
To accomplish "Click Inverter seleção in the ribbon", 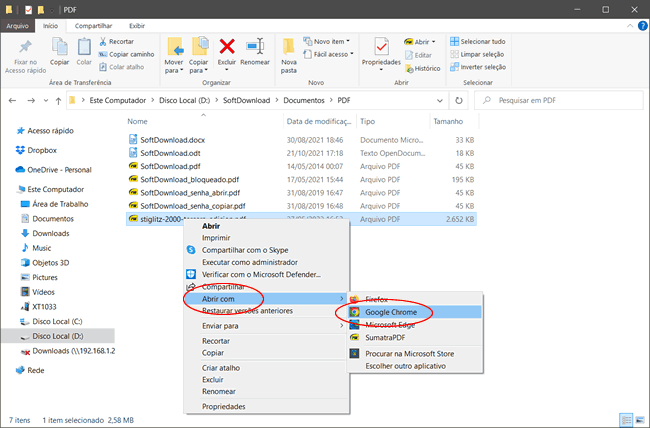I will click(482, 67).
